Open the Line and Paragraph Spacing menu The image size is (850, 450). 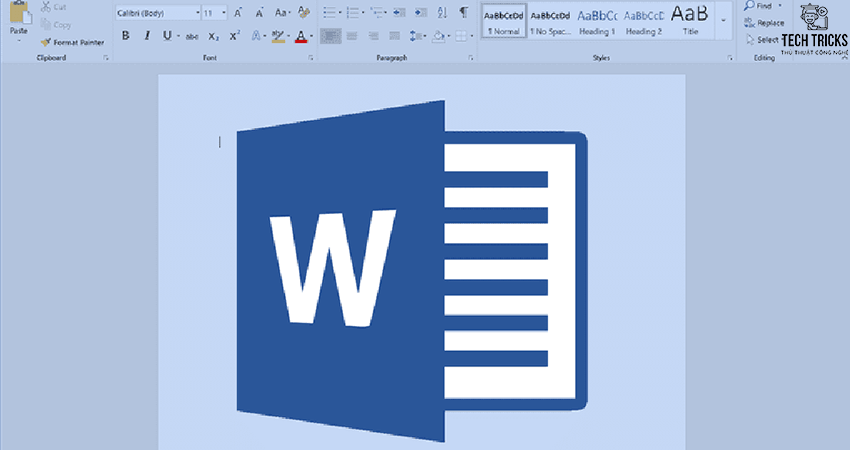[x=417, y=36]
